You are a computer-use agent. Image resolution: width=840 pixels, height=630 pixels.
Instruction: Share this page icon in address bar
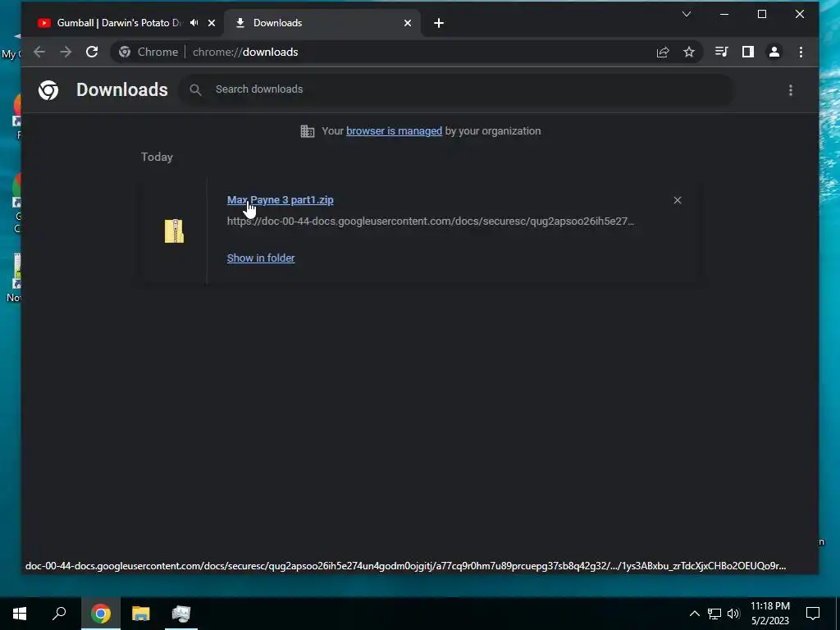tap(663, 52)
